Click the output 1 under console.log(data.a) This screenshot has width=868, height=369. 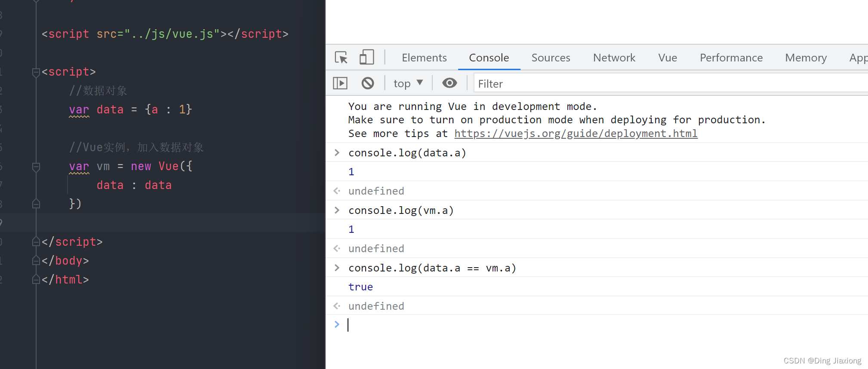click(x=351, y=172)
